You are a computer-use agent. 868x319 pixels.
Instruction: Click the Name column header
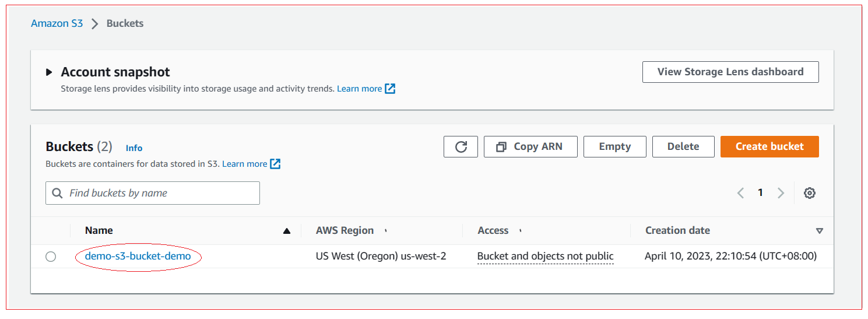[99, 230]
